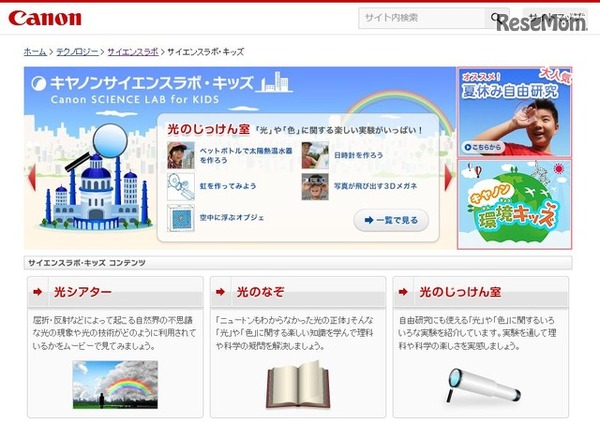Click the 光のなぞ description text
600x422 pixels.
[x=294, y=333]
